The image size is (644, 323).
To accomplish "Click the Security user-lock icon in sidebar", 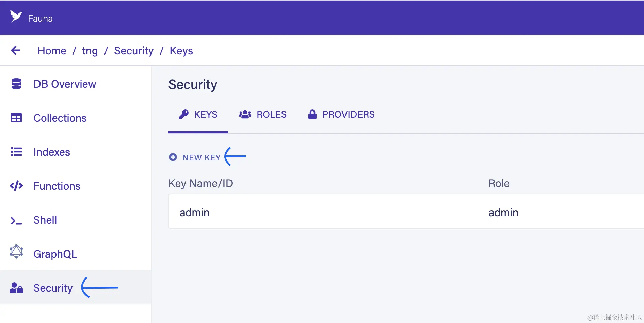I will pos(16,288).
